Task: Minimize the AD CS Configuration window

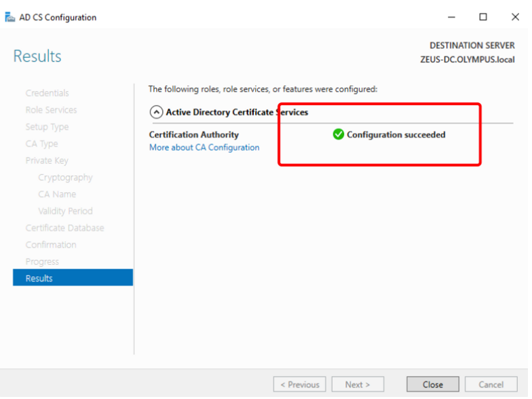Action: point(451,17)
